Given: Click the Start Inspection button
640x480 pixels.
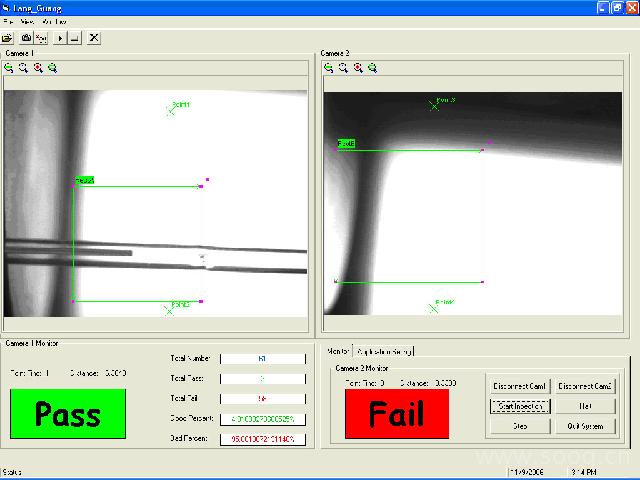Looking at the screenshot, I should pyautogui.click(x=517, y=406).
